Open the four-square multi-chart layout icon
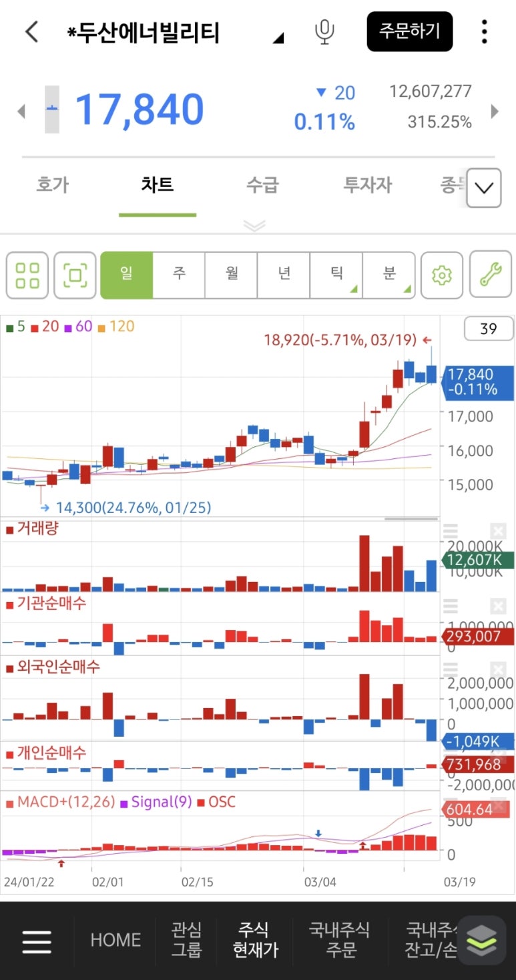 [x=27, y=275]
